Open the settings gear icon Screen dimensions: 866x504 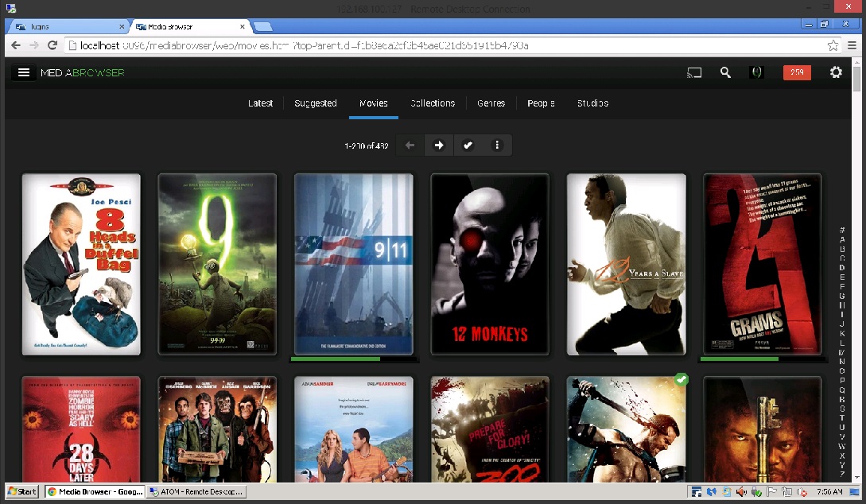836,72
